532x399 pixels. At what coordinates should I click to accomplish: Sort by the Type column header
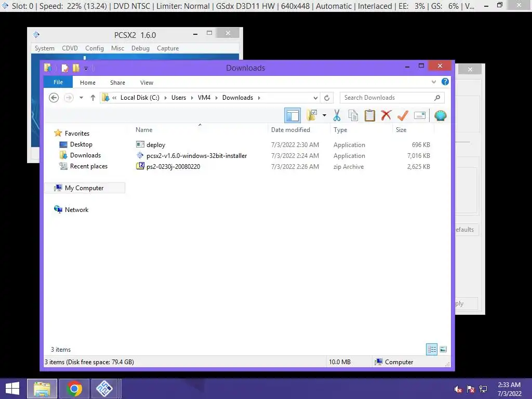pyautogui.click(x=361, y=129)
